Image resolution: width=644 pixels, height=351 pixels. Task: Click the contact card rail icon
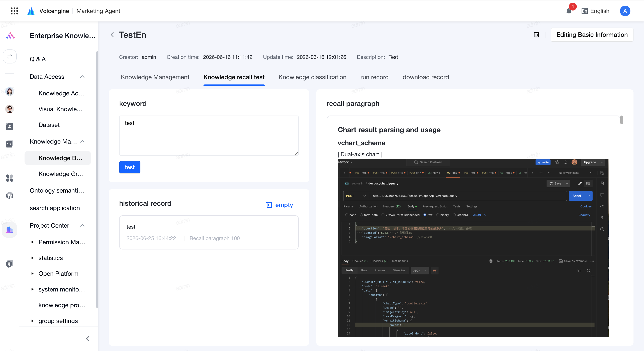click(x=9, y=126)
